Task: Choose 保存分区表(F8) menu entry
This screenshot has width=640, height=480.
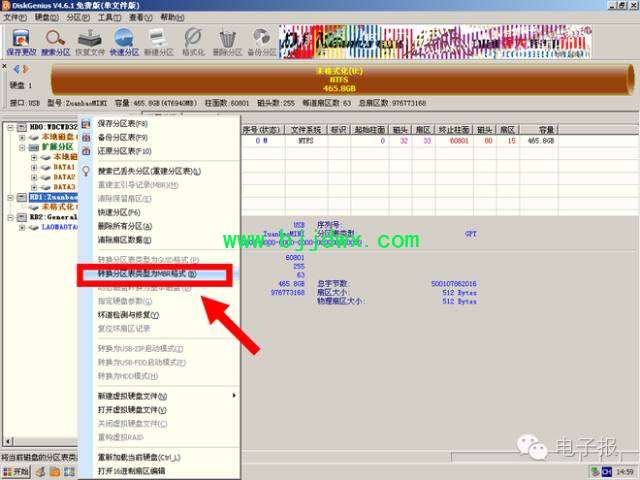Action: [x=123, y=124]
